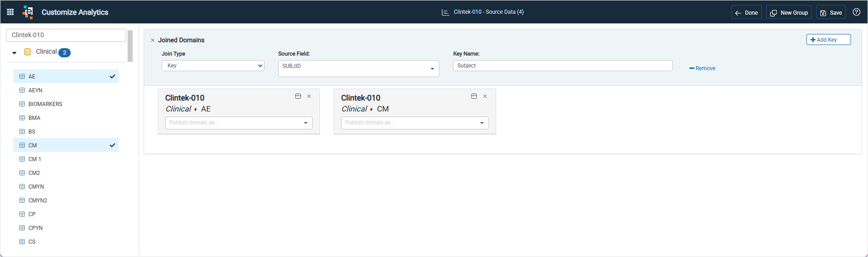This screenshot has height=257, width=868.
Task: Create a New Group
Action: pyautogui.click(x=789, y=12)
